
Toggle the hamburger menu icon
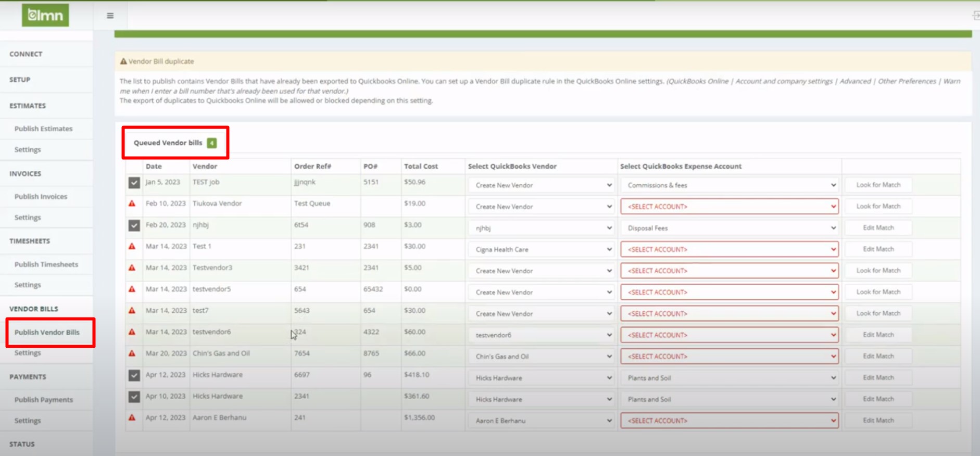pos(110,16)
